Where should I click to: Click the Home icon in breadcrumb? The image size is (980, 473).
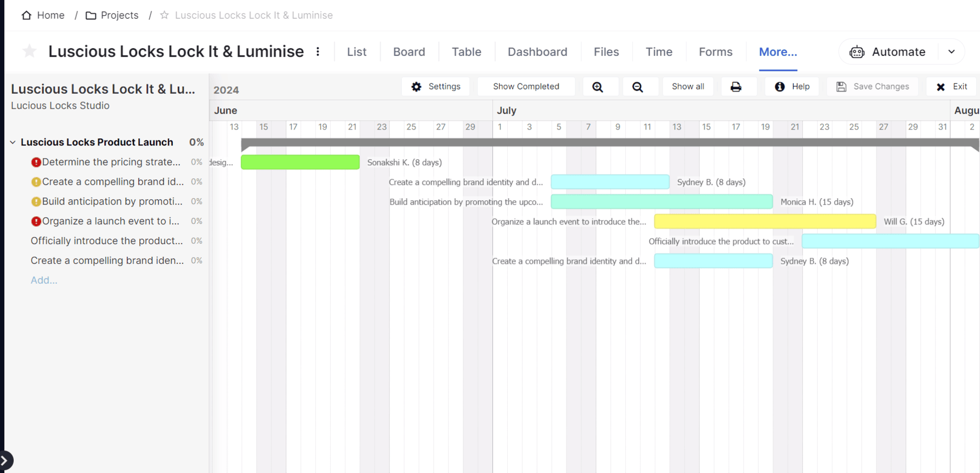pyautogui.click(x=26, y=15)
